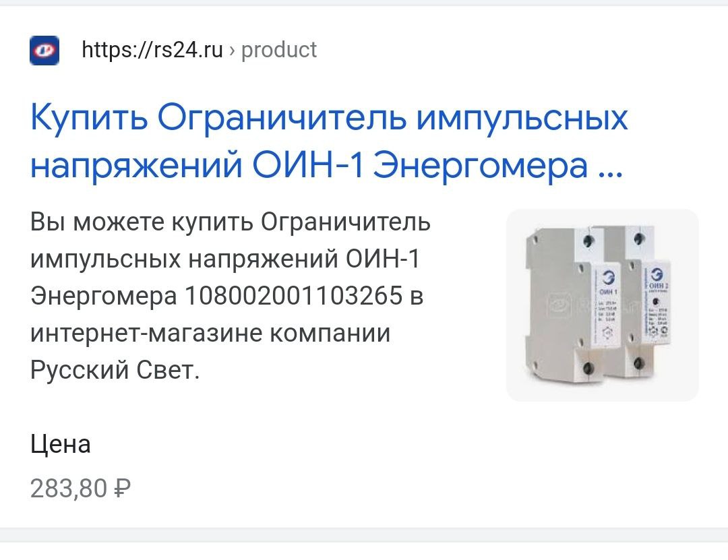Open the product thumbnail image
The image size is (728, 560).
pos(602,305)
